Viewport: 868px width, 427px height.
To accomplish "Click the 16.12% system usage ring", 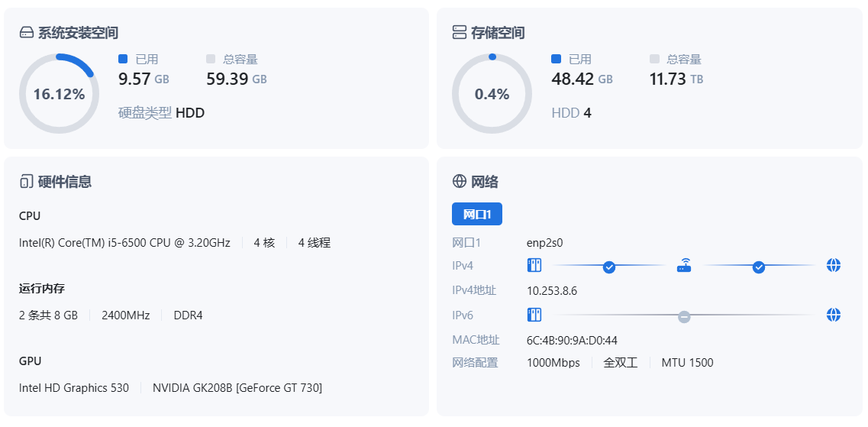I will (x=59, y=94).
